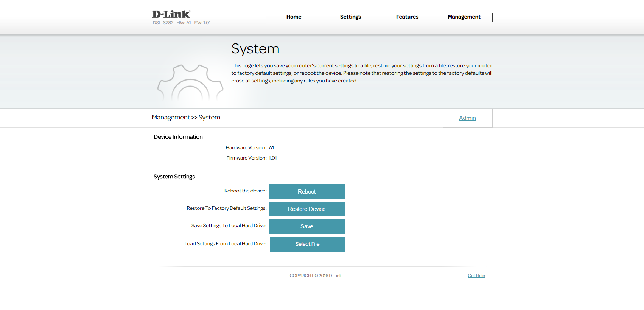Open the Management menu

464,17
